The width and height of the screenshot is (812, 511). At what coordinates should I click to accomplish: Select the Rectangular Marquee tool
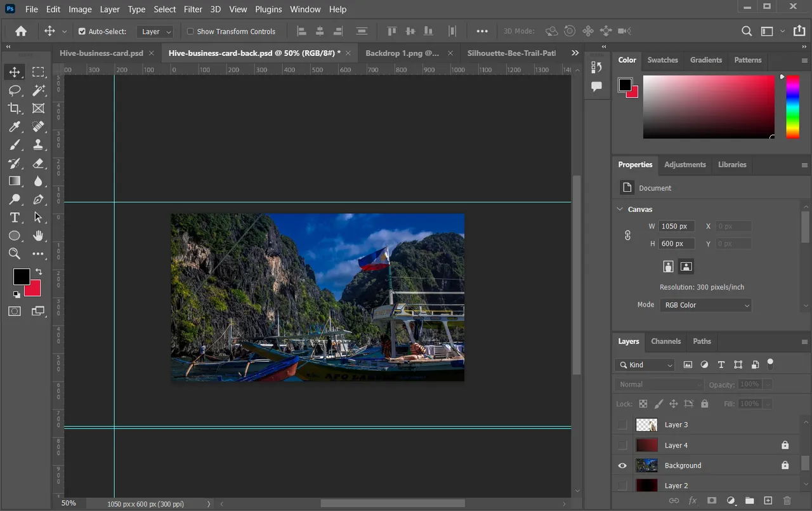point(38,72)
